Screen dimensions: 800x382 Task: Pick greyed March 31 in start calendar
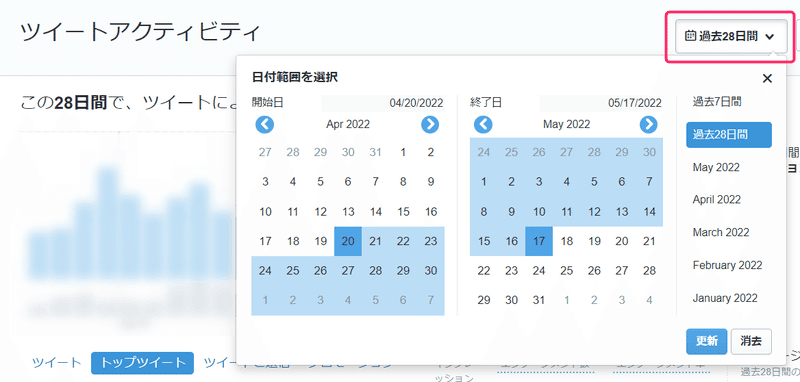point(376,152)
